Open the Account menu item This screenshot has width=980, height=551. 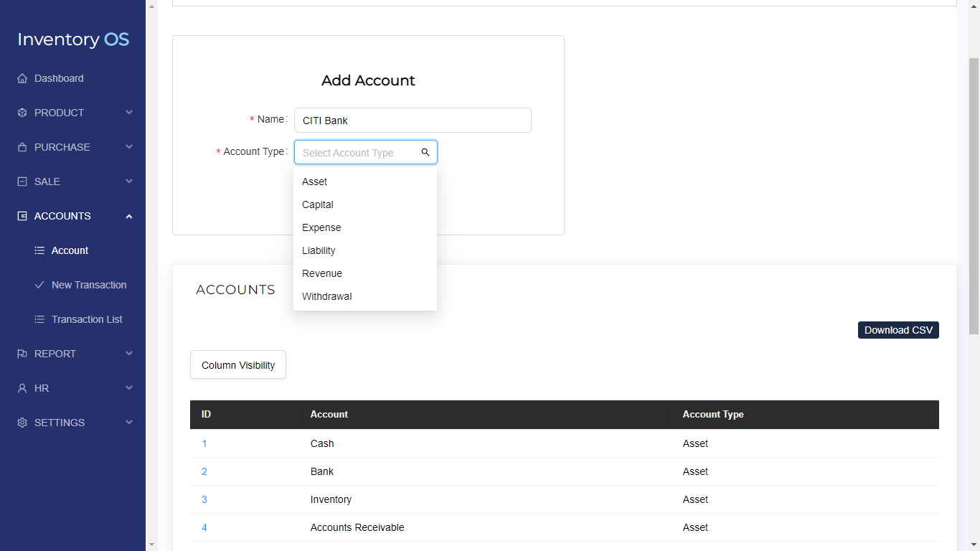(x=70, y=250)
